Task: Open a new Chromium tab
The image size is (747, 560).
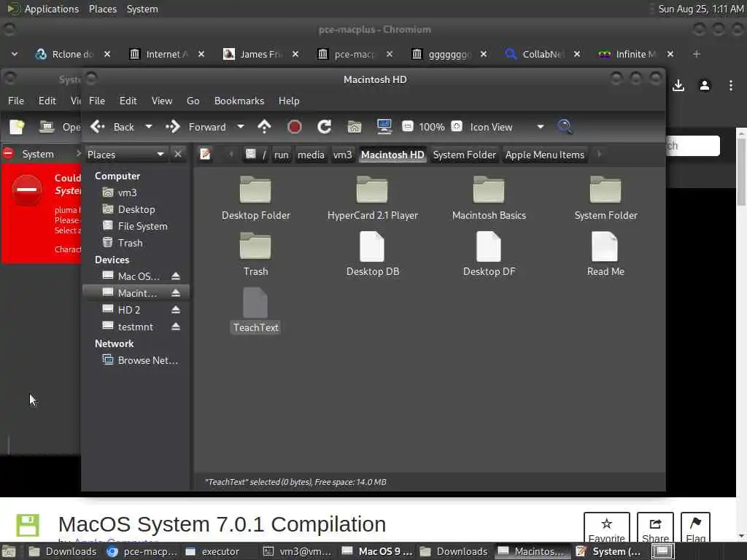Action: coord(697,54)
